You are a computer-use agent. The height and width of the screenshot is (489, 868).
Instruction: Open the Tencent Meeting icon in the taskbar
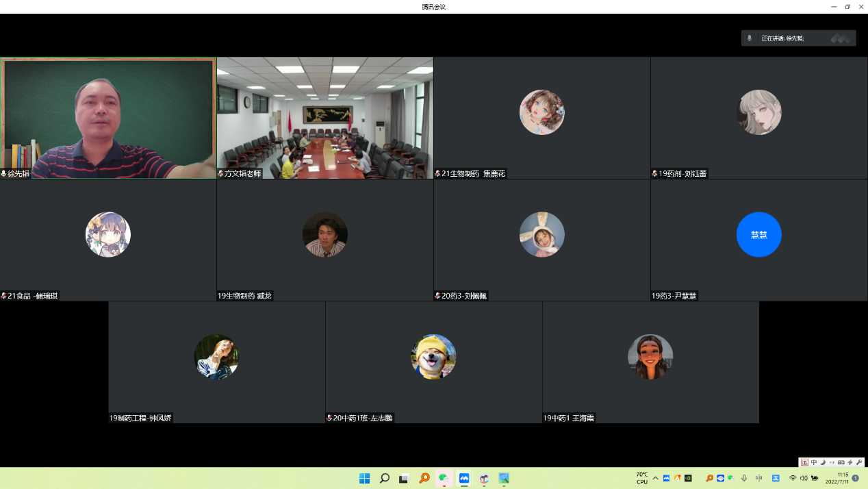click(464, 478)
